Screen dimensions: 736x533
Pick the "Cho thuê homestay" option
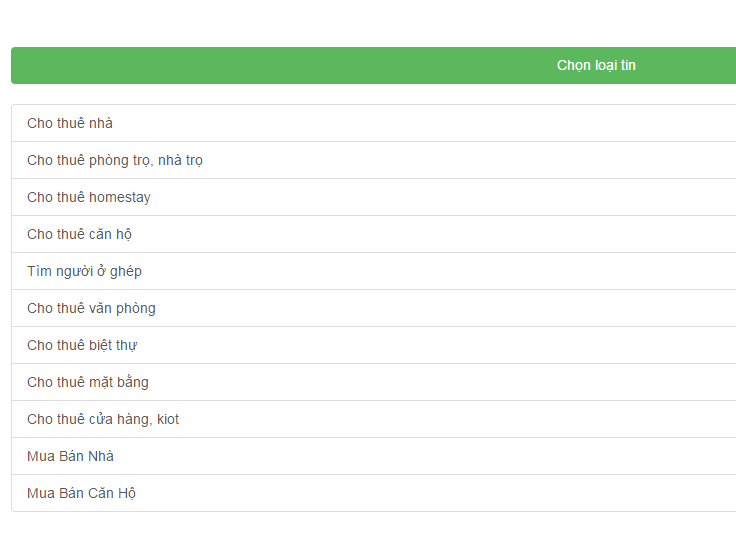89,197
